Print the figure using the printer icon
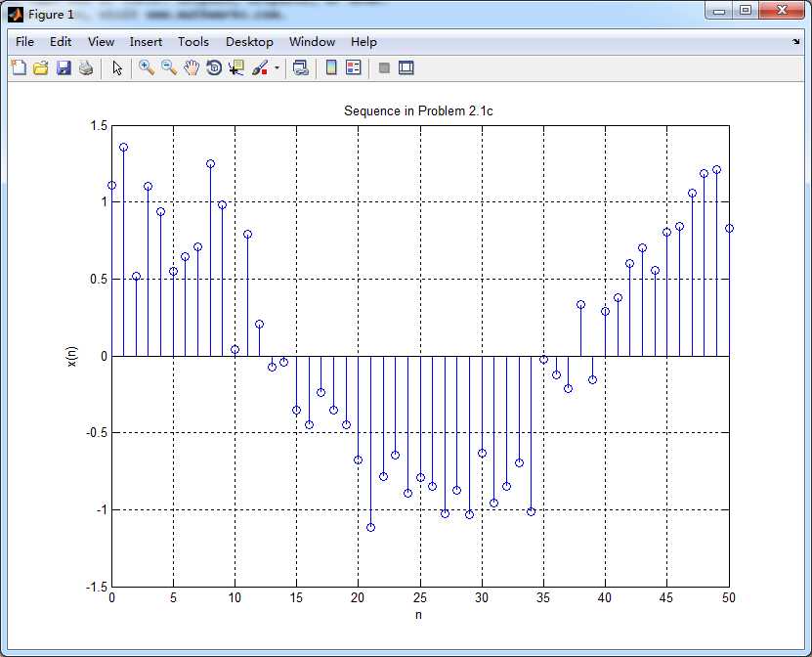 point(86,67)
